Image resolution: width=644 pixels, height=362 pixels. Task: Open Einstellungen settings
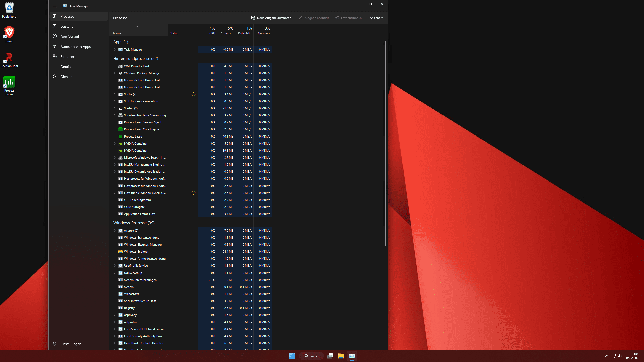click(79, 344)
